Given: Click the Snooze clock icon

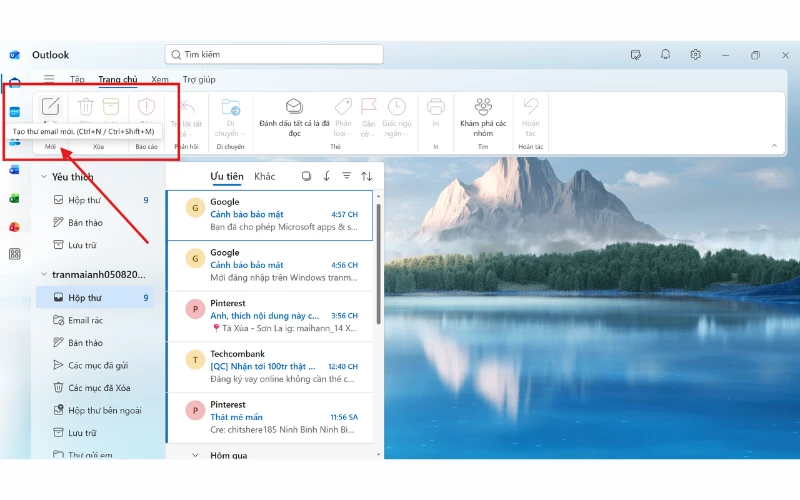Looking at the screenshot, I should click(396, 106).
